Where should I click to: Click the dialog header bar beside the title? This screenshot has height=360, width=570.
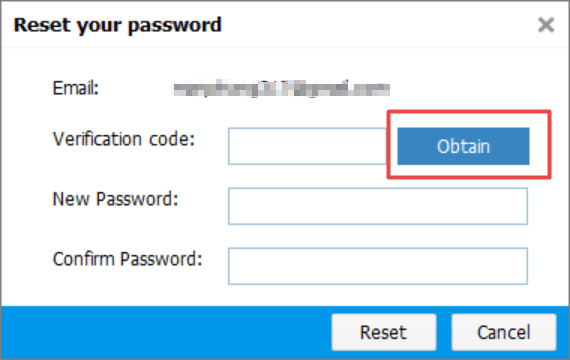pos(378,25)
